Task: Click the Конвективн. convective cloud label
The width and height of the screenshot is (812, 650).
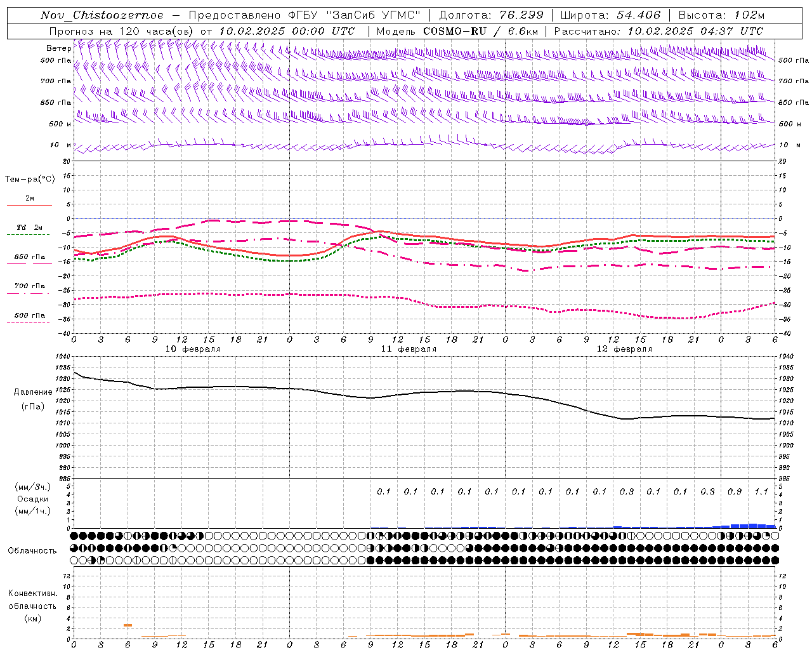Action: pyautogui.click(x=33, y=594)
